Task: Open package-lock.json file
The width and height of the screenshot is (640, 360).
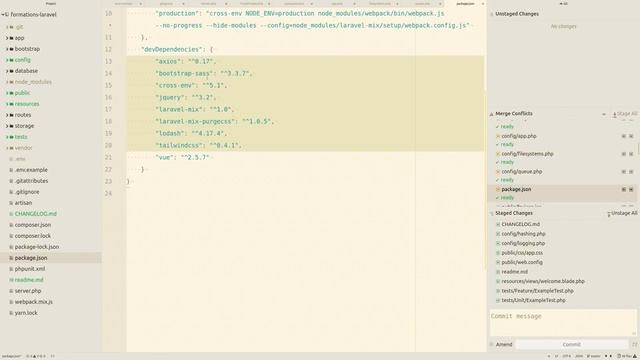Action: pyautogui.click(x=37, y=247)
